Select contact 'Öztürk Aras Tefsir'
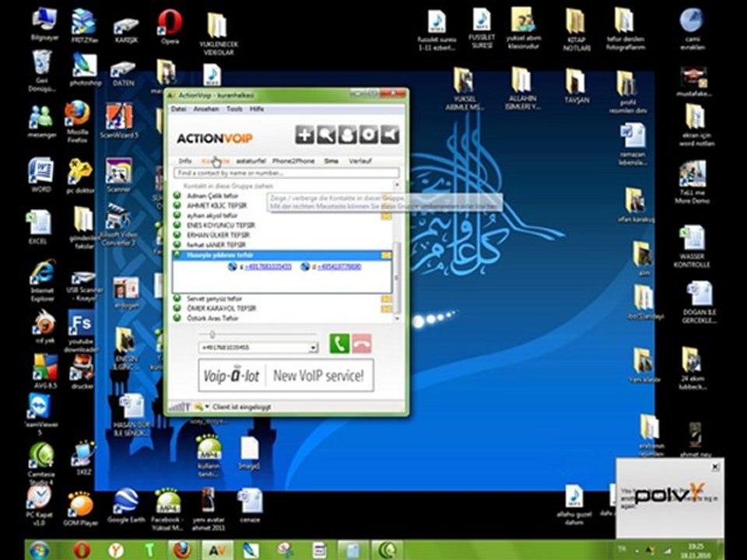The height and width of the screenshot is (560, 747). point(212,319)
